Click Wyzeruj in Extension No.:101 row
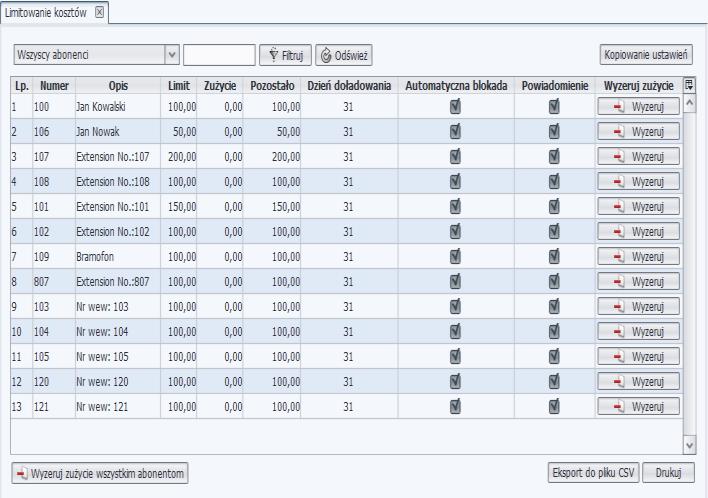This screenshot has height=498, width=708. pos(638,207)
